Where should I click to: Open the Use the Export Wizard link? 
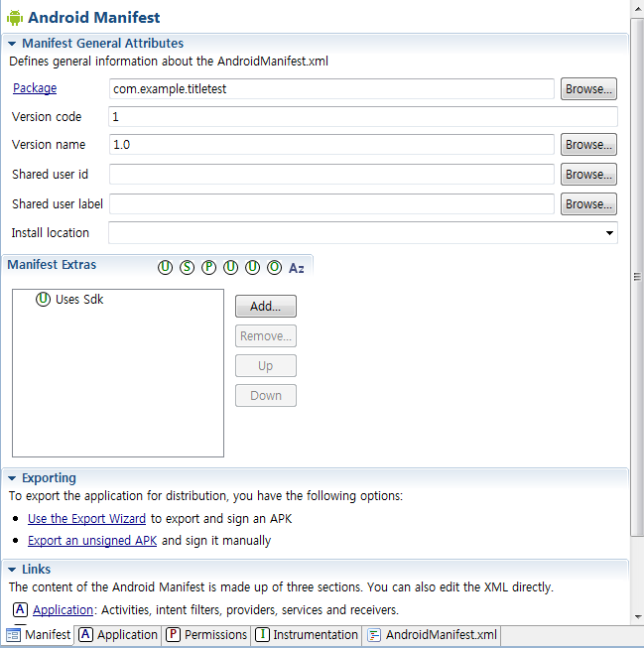[x=86, y=519]
